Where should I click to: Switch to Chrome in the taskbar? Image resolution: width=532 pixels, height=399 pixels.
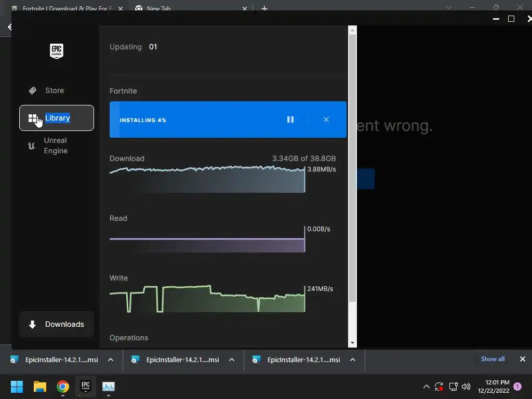click(63, 387)
